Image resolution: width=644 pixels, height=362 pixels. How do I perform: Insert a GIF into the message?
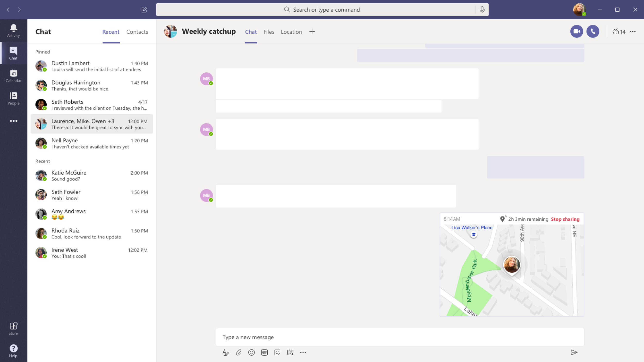(264, 352)
